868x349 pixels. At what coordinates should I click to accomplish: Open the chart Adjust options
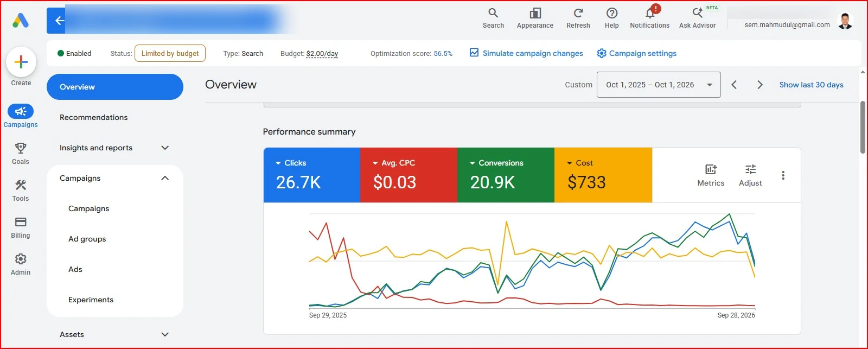(x=750, y=175)
